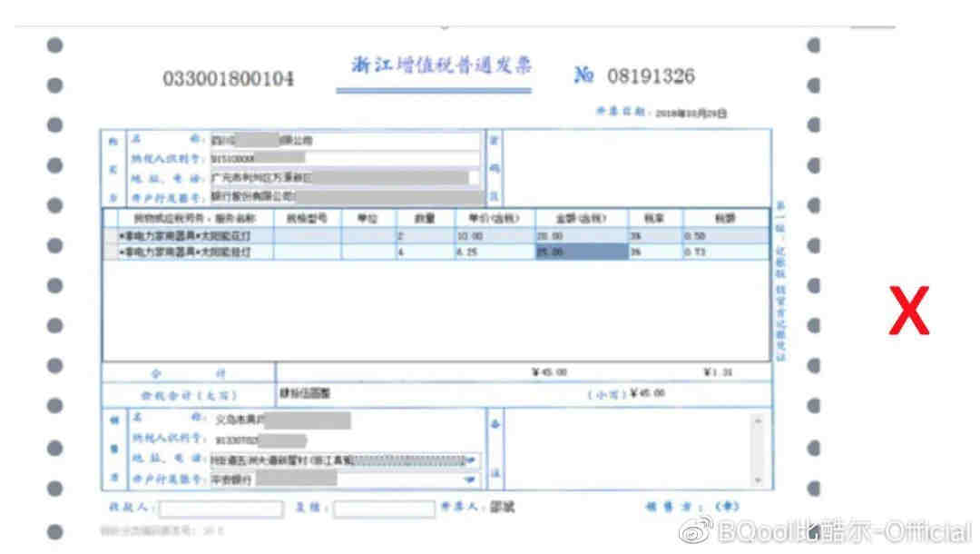Click the first row's amount cell

click(582, 236)
